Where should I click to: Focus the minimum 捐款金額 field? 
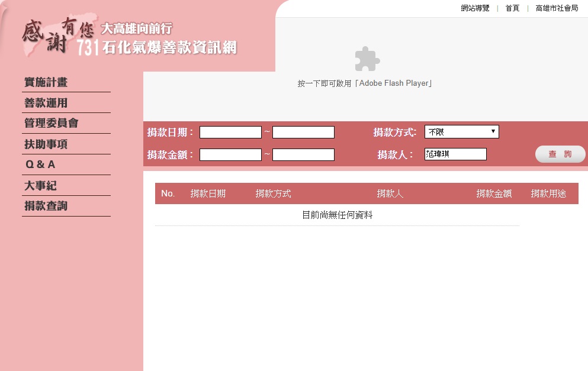[230, 155]
